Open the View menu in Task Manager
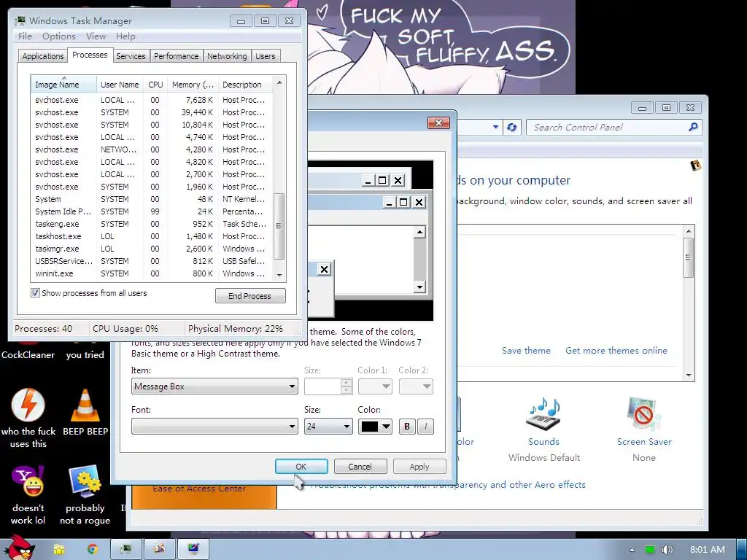Viewport: 747px width, 560px height. pyautogui.click(x=96, y=36)
